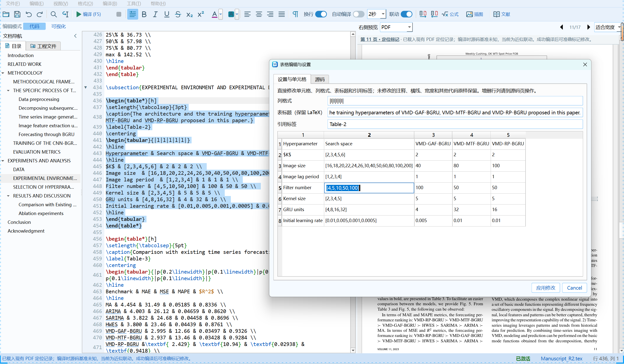Viewport: 624px width, 364px height.
Task: Click 应用修改 button
Action: pos(546,288)
